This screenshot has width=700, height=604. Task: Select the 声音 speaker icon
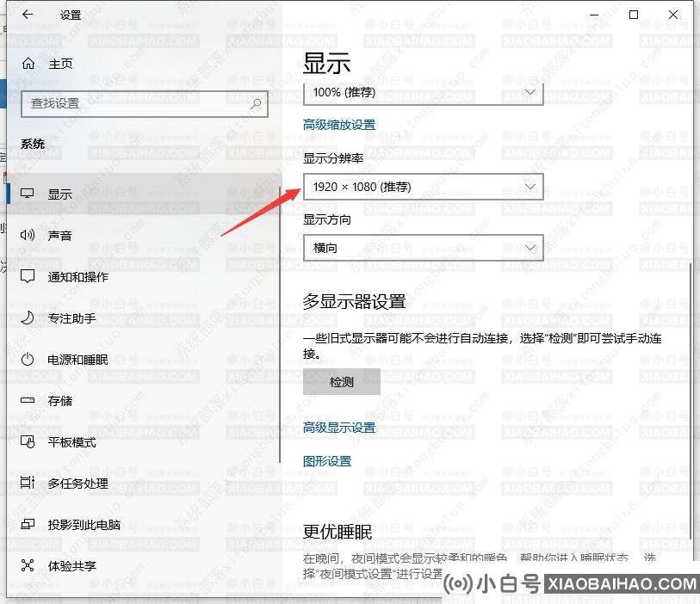click(28, 235)
